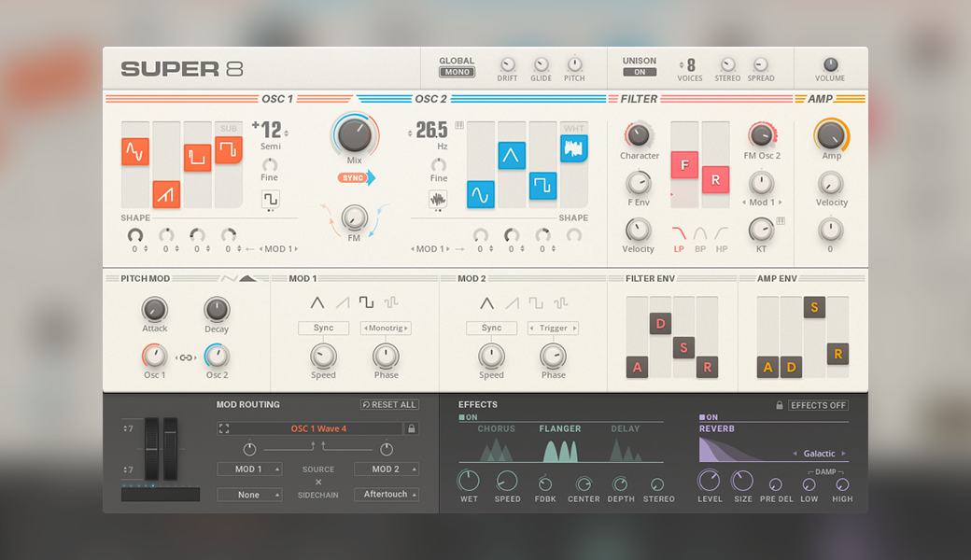Click the Filter Character knob

(x=639, y=135)
